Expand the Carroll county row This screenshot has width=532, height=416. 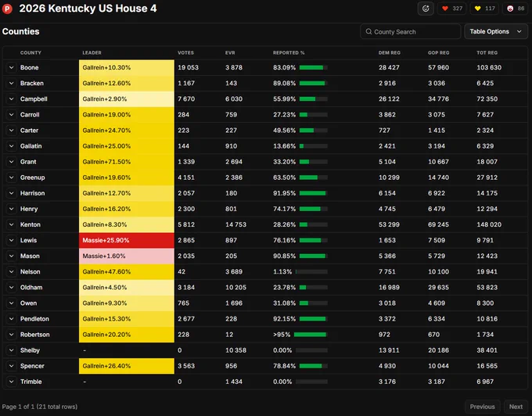11,115
